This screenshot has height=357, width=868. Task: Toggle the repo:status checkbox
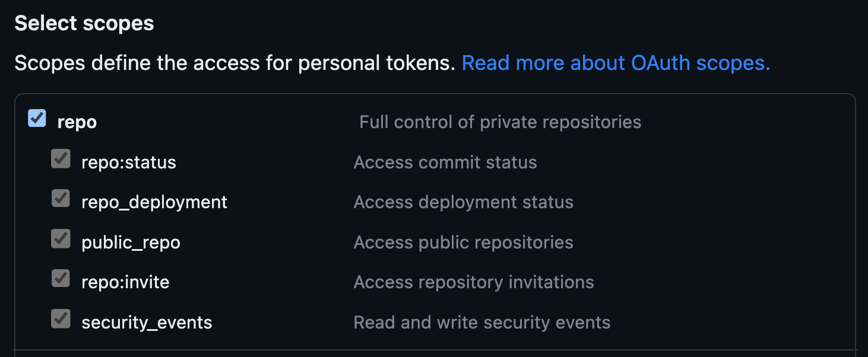(61, 159)
